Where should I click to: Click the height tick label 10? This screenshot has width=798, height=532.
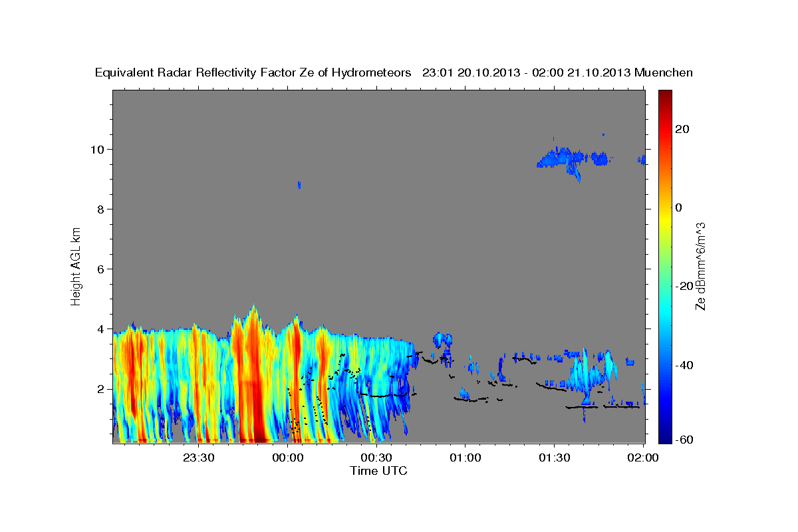pyautogui.click(x=98, y=149)
